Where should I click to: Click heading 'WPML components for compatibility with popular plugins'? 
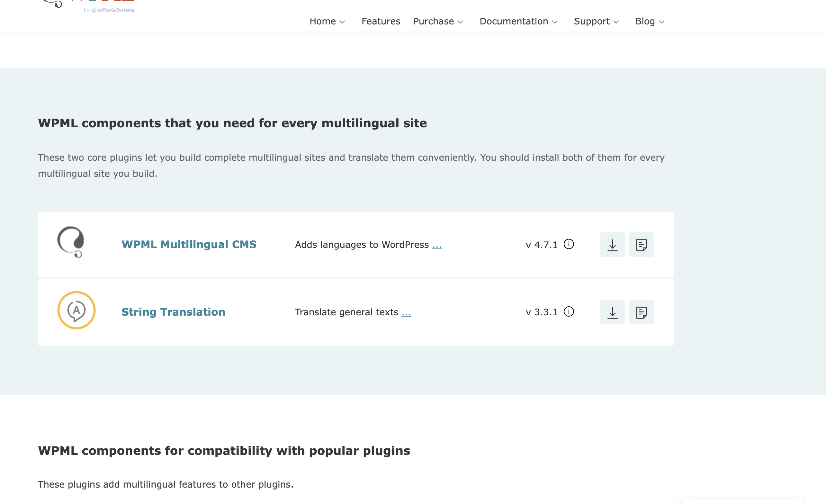point(224,450)
